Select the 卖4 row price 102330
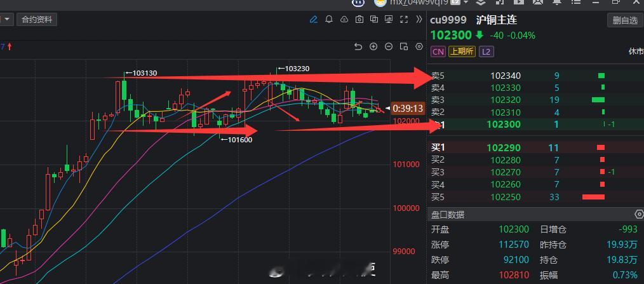The image size is (644, 284). [x=506, y=88]
